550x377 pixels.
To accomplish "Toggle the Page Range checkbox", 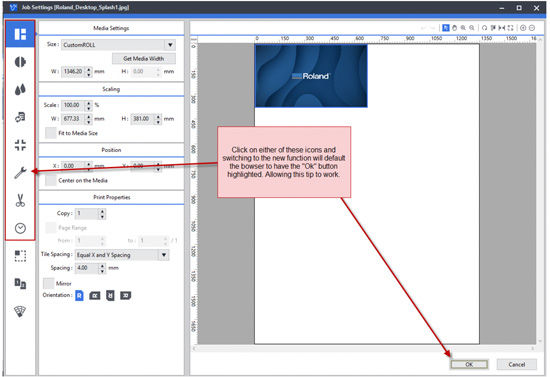I will (51, 228).
